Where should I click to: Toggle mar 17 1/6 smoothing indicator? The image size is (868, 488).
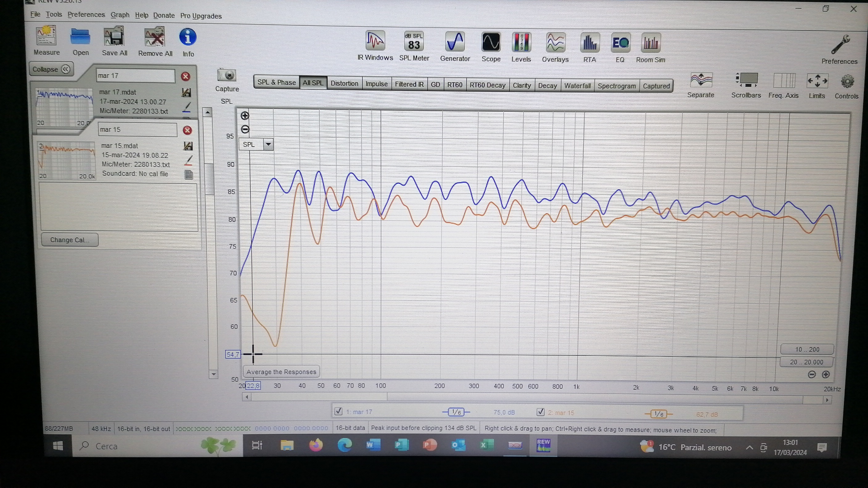pos(456,412)
